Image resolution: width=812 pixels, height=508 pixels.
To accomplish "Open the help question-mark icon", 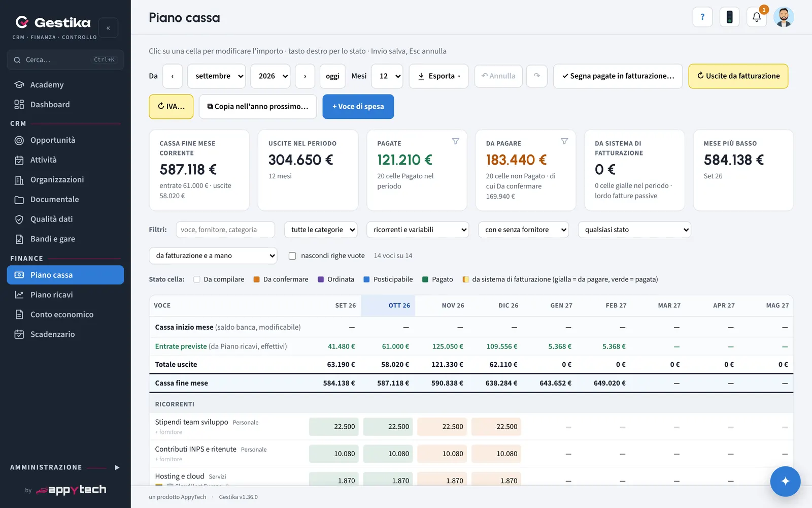I will click(x=702, y=17).
